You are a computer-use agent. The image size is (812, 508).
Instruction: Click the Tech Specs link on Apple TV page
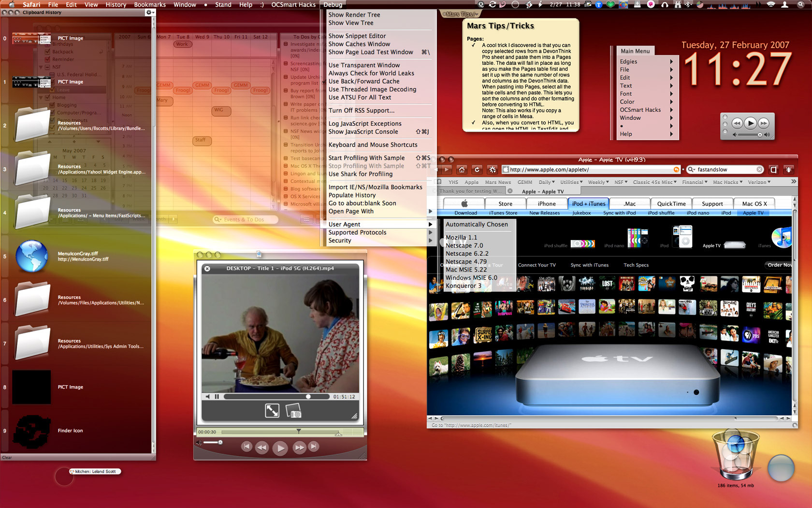[x=636, y=265]
